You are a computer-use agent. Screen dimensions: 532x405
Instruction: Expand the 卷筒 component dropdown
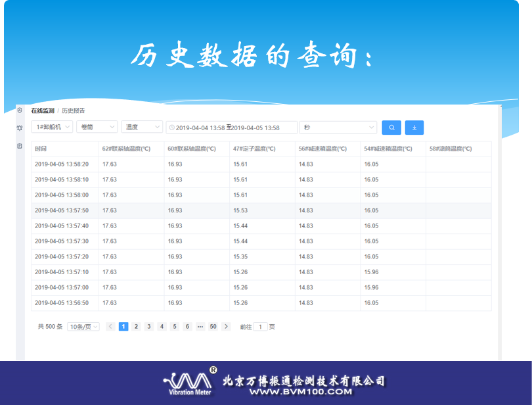[97, 128]
